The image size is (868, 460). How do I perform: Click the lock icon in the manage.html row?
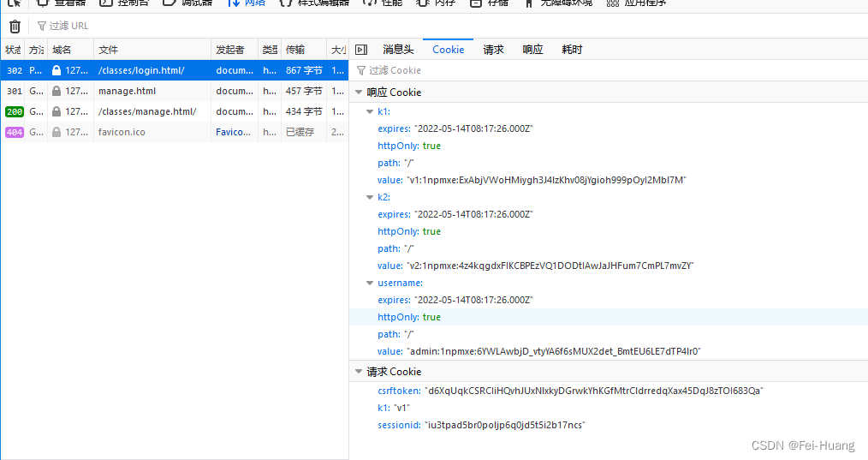tap(56, 91)
